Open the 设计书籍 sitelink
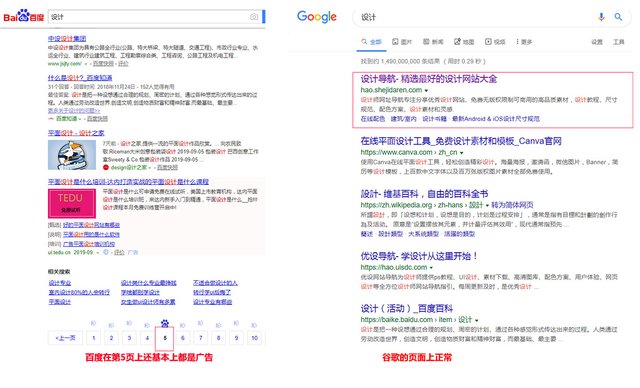The height and width of the screenshot is (388, 640). click(434, 119)
